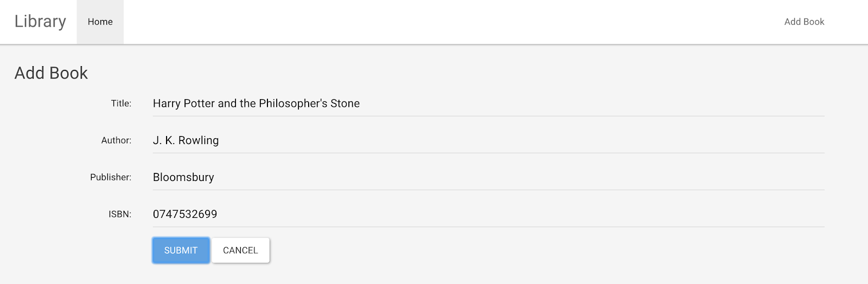Click the number 0747532699 in ISBN field
The height and width of the screenshot is (284, 868).
[185, 214]
